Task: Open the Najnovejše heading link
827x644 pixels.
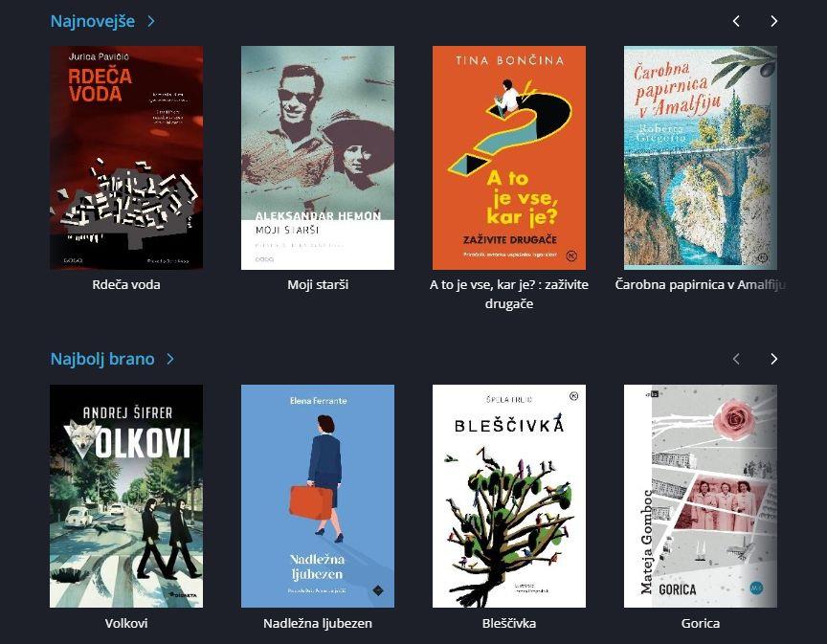Action: 92,21
